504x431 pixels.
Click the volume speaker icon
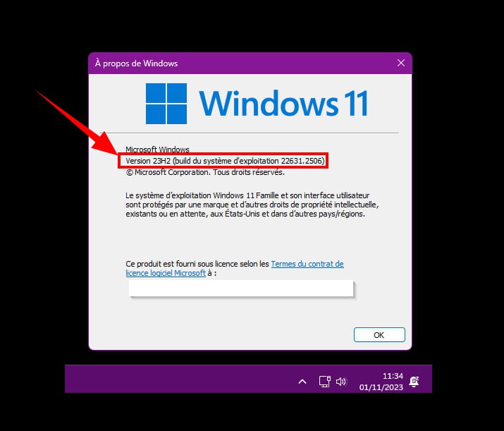point(340,382)
